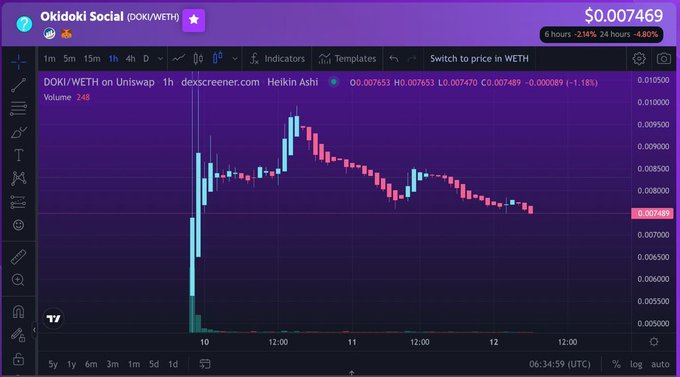Switch to price in WETH
The image size is (680, 377).
point(479,59)
